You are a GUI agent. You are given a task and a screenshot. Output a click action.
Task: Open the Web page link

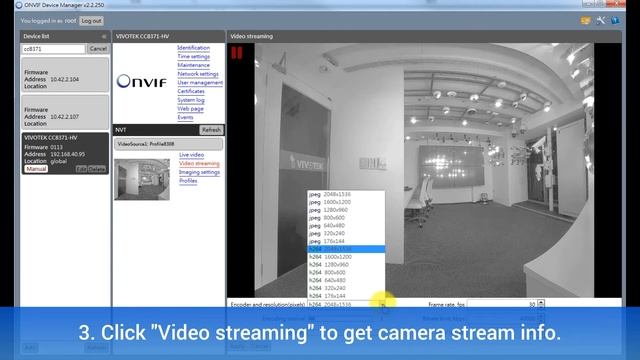coord(190,109)
